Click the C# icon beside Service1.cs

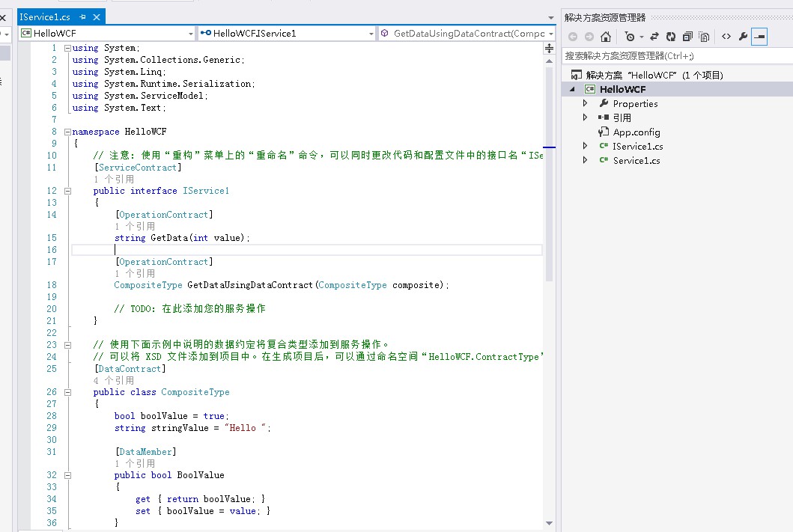point(604,160)
